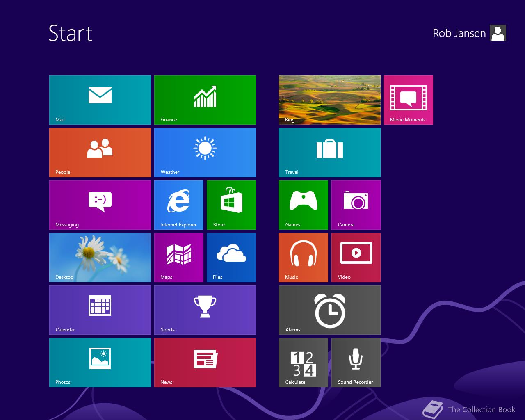Open the Weather tile
The height and width of the screenshot is (420, 525).
click(205, 153)
